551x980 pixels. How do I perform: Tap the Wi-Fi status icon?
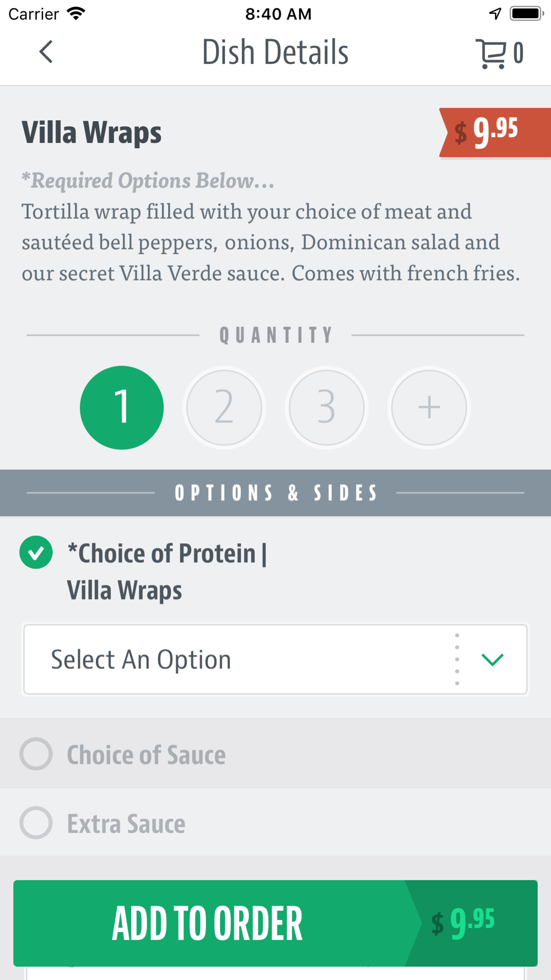coord(76,13)
